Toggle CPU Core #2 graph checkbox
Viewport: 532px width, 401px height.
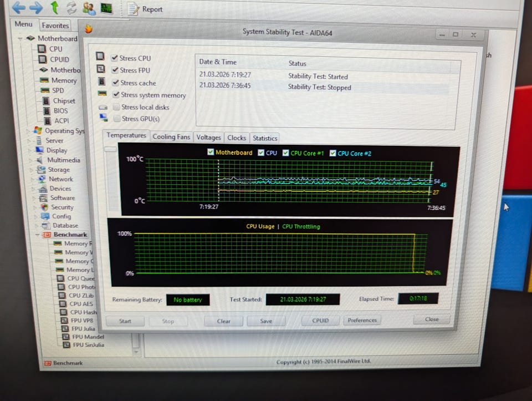click(333, 154)
